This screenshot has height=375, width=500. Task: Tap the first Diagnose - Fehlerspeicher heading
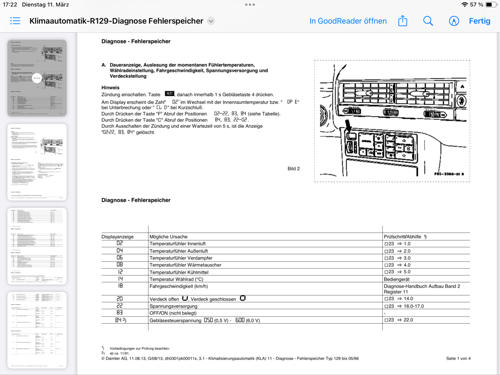(136, 41)
